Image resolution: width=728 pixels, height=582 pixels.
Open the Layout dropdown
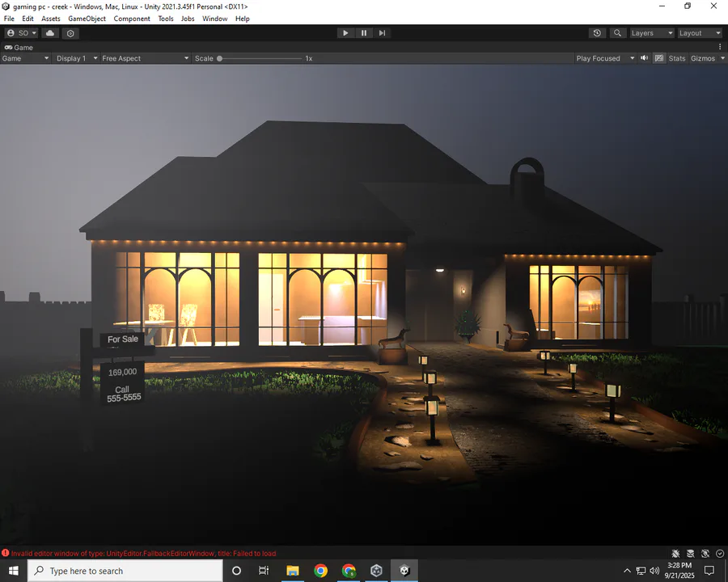point(700,33)
